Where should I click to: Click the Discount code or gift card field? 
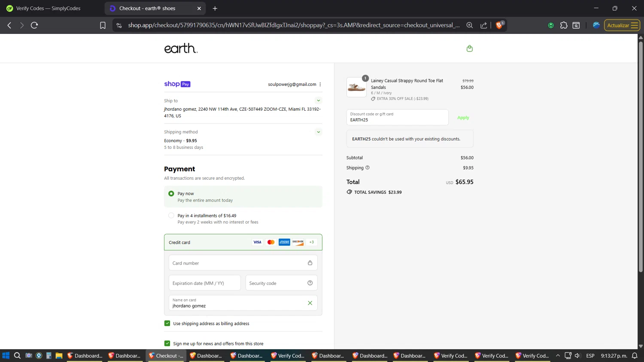point(398,118)
